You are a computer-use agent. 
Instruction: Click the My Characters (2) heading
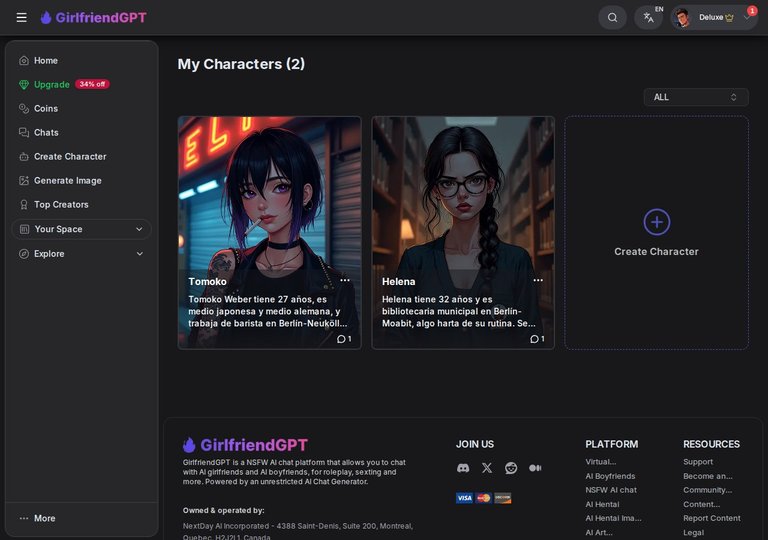pyautogui.click(x=241, y=64)
